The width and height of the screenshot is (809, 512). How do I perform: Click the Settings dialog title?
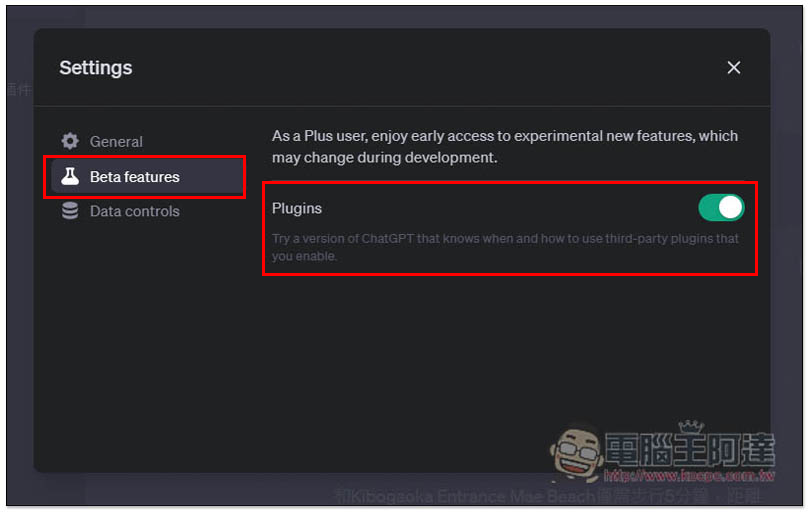[x=95, y=68]
